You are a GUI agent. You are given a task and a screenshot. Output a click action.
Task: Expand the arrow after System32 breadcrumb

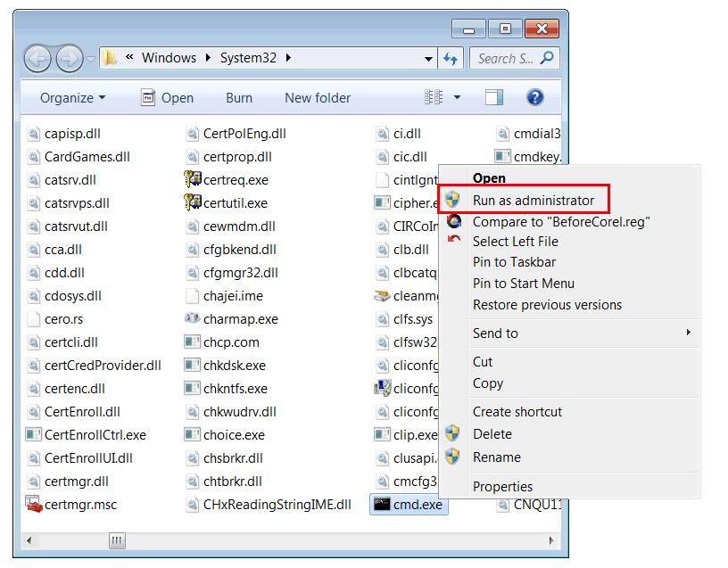pos(288,58)
